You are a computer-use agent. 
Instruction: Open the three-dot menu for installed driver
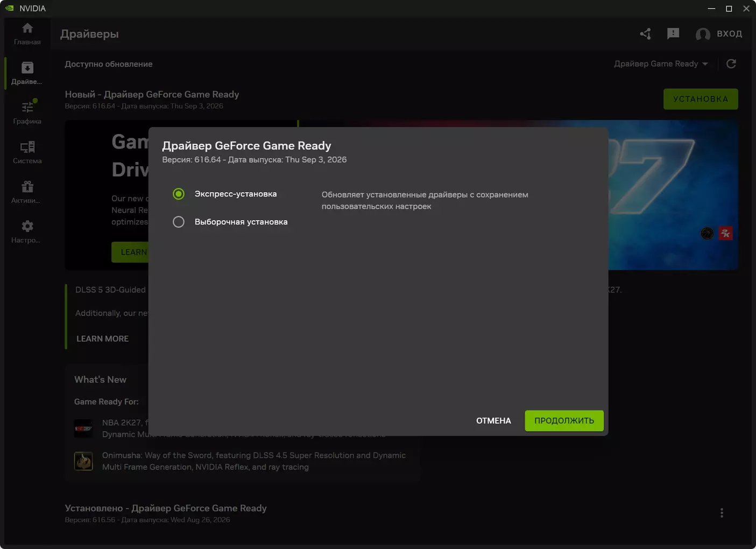(722, 513)
